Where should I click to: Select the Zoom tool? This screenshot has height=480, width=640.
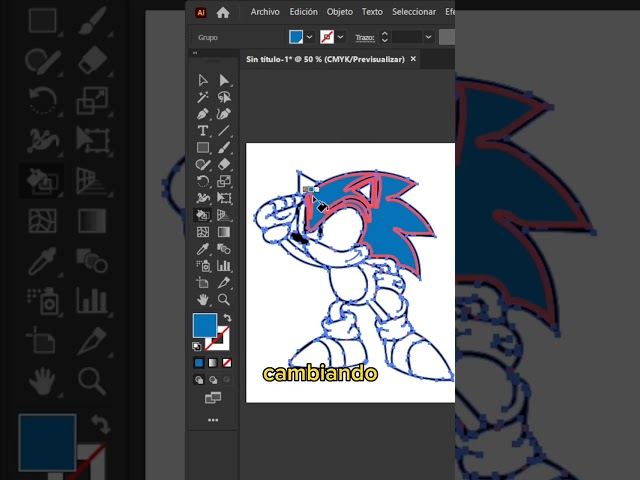[x=224, y=300]
